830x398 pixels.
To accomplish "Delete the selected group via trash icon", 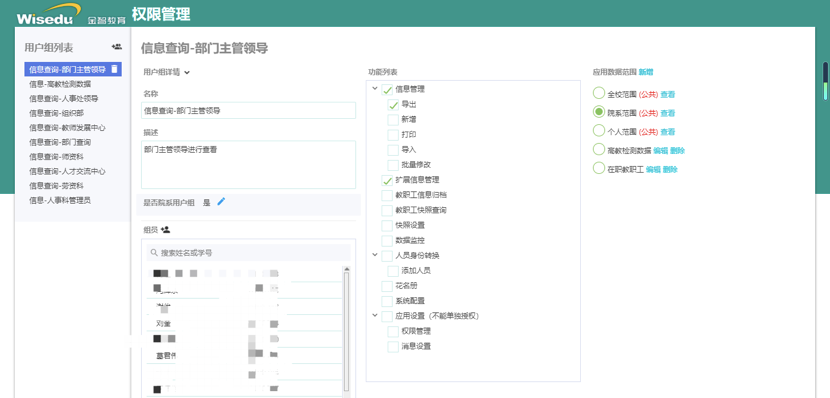I will [x=114, y=69].
